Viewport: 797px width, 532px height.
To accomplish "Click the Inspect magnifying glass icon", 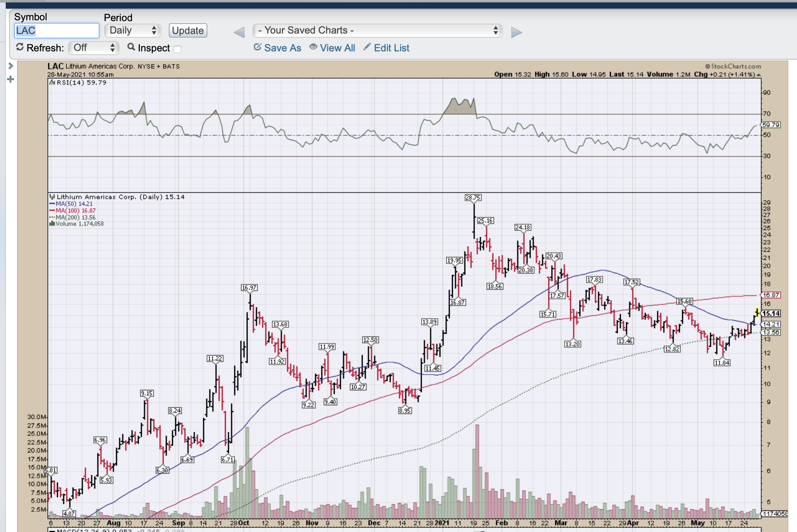I will coord(131,47).
